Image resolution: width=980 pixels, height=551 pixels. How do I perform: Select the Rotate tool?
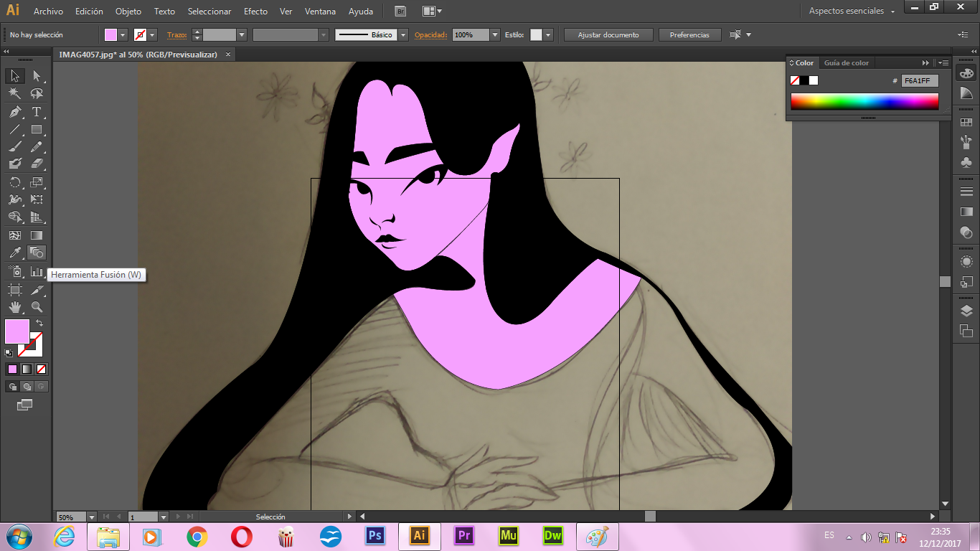(15, 182)
